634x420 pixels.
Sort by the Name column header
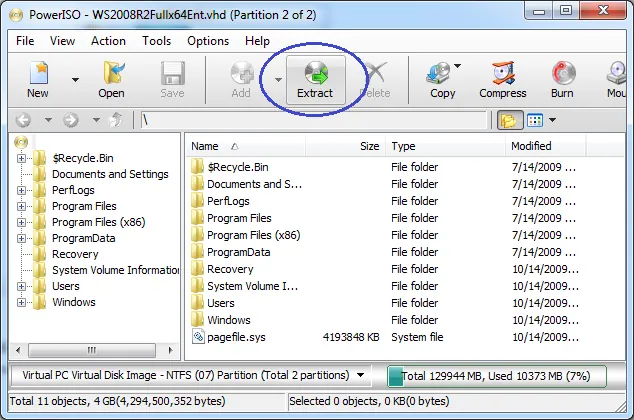tap(245, 146)
